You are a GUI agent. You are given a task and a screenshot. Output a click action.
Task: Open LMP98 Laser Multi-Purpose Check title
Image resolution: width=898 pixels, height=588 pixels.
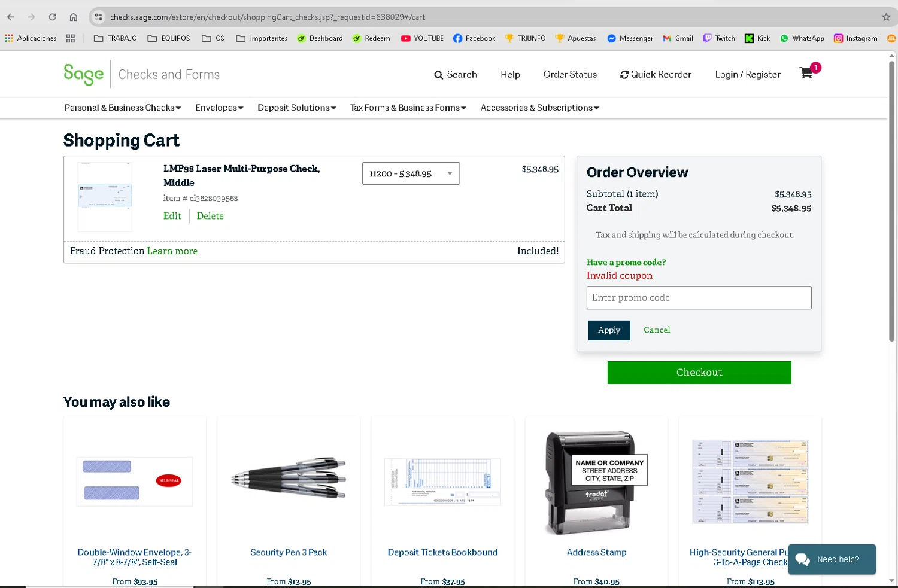[241, 176]
